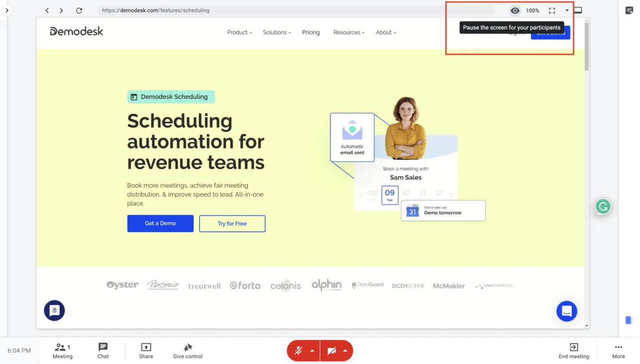Click the EIGENSONNE customer logo
640x364 pixels.
tap(408, 286)
